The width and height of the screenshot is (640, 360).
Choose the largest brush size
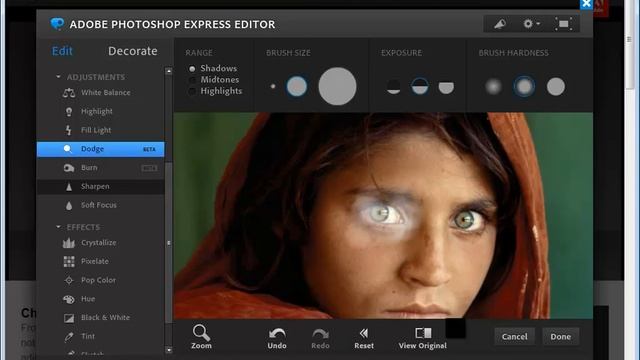tap(337, 87)
